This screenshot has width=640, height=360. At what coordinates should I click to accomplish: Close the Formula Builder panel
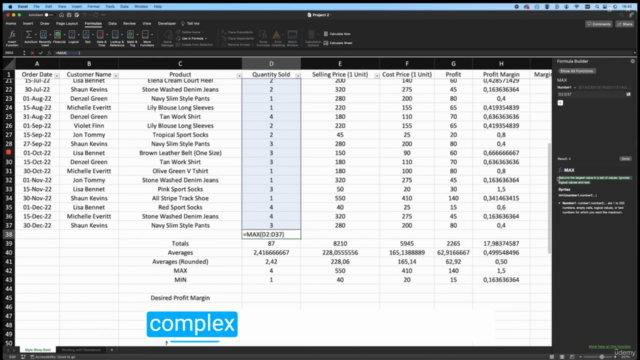click(633, 61)
